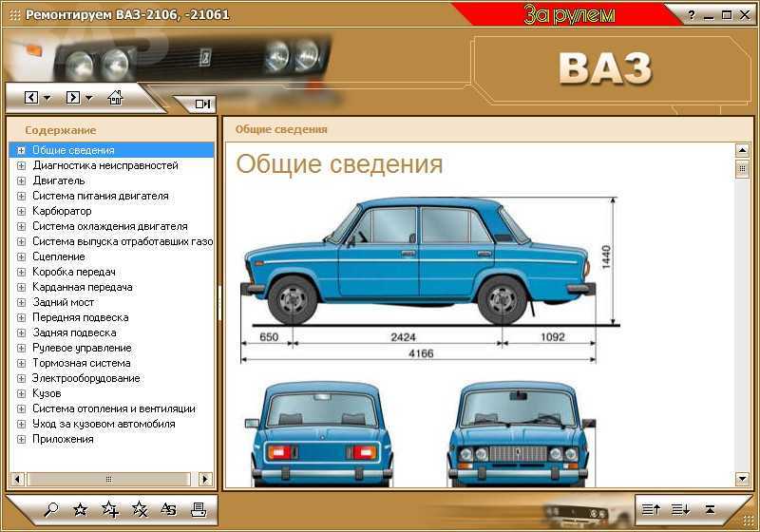Click the 2424 wheelbase dimension label

click(x=403, y=336)
